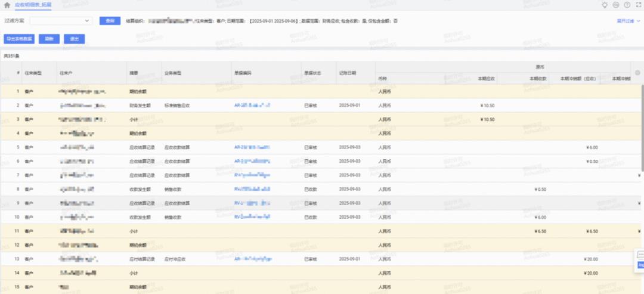Image resolution: width=644 pixels, height=294 pixels.
Task: Open the RV document link in row 10
Action: (x=252, y=217)
